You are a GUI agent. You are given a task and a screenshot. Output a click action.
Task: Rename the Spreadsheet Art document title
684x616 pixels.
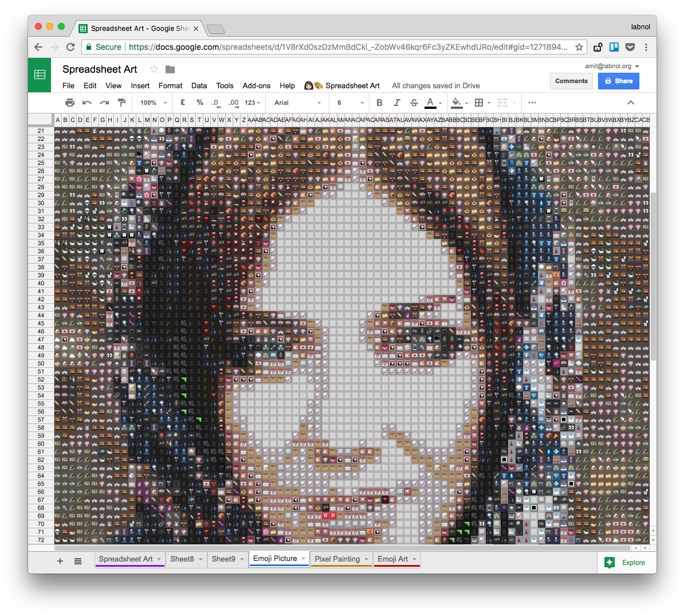pyautogui.click(x=100, y=69)
